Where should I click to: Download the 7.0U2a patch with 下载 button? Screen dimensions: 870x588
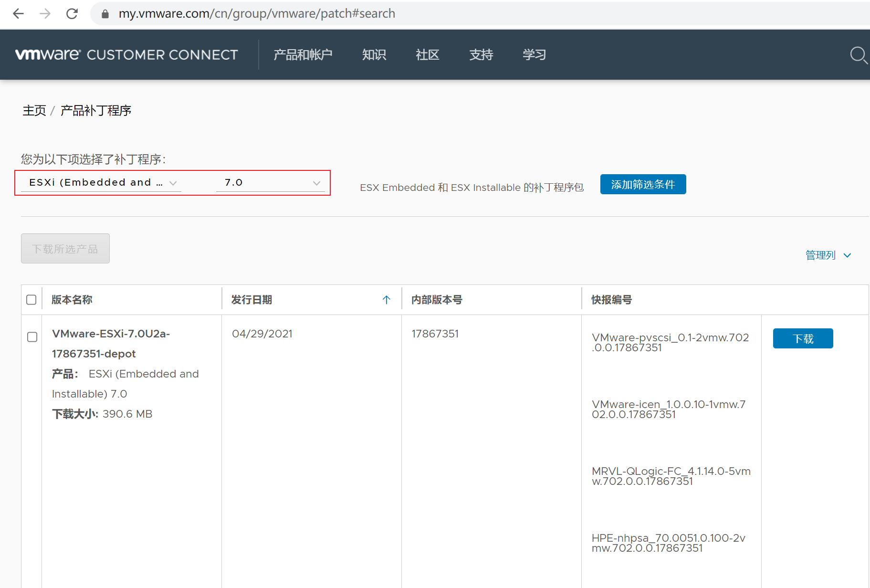(x=803, y=338)
